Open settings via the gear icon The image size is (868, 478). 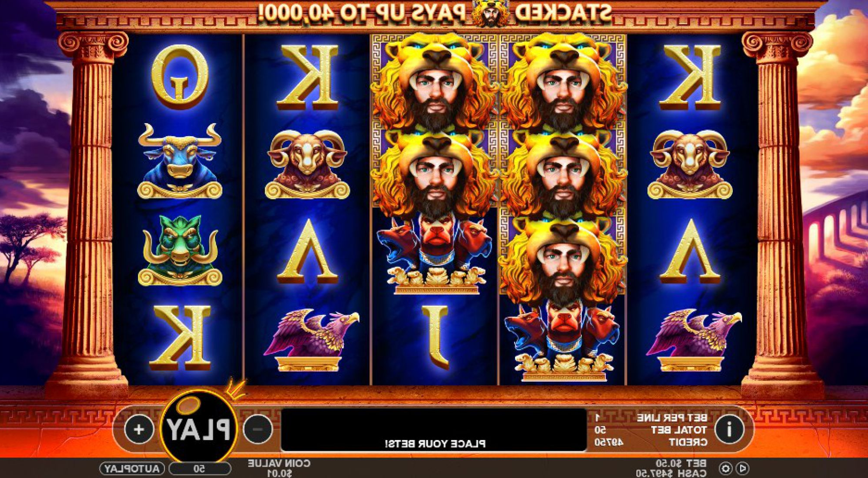click(725, 468)
